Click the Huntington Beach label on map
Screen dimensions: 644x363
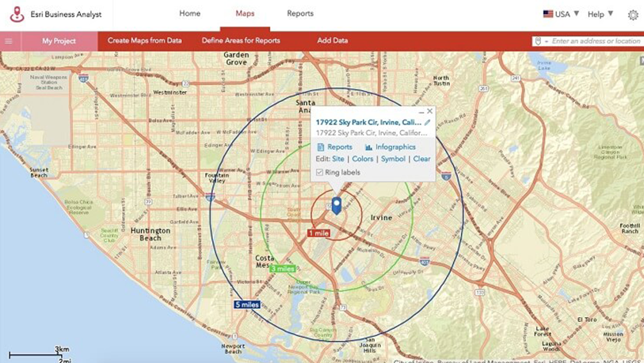point(151,235)
